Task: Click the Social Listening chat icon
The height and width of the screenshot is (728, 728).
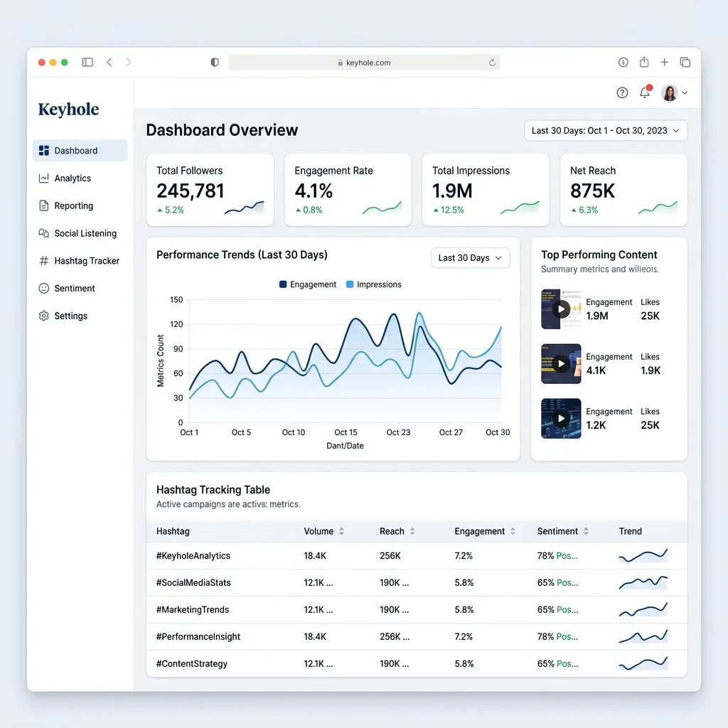Action: (x=44, y=233)
